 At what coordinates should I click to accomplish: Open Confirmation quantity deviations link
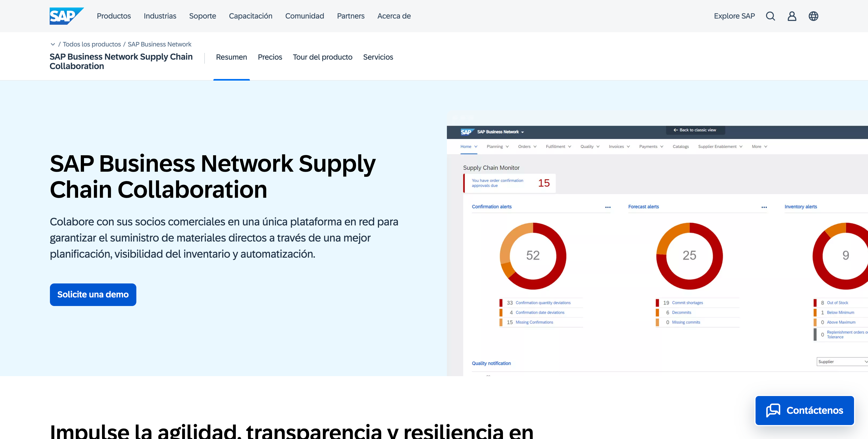543,303
